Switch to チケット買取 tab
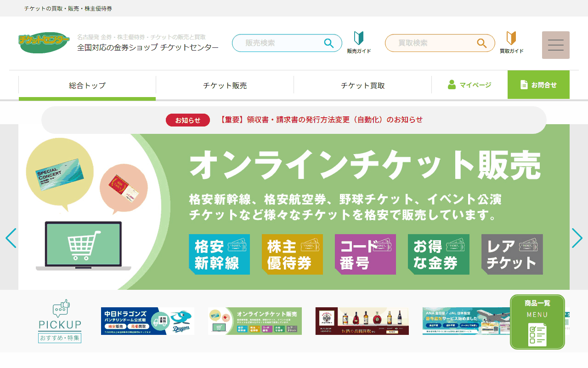This screenshot has height=368, width=588. (363, 86)
